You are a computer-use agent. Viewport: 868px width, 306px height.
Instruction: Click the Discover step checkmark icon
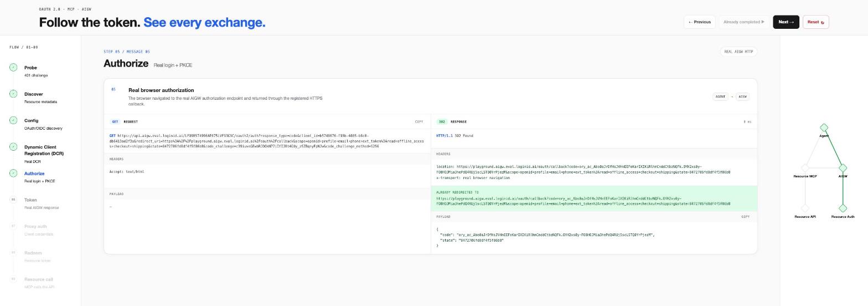coord(13,94)
